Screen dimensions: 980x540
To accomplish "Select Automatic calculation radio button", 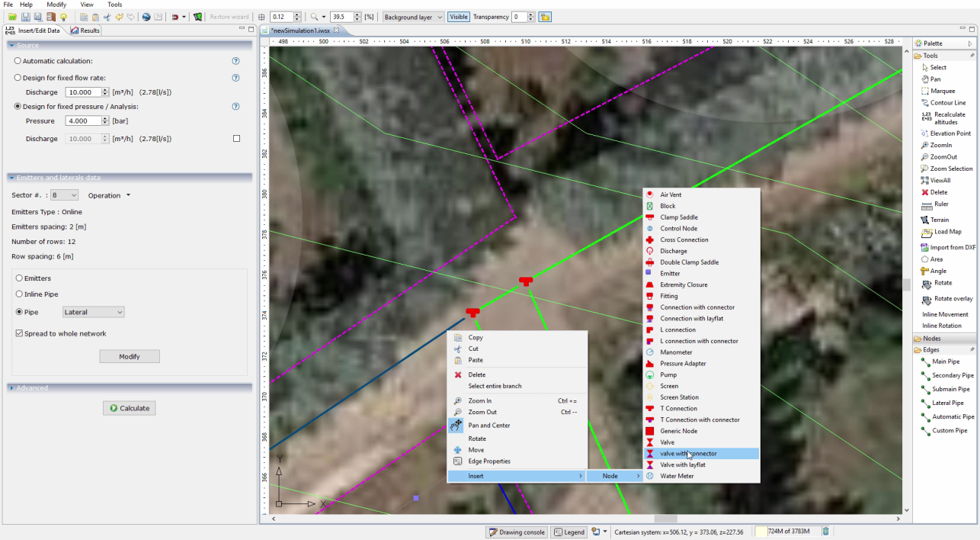I will [x=18, y=61].
